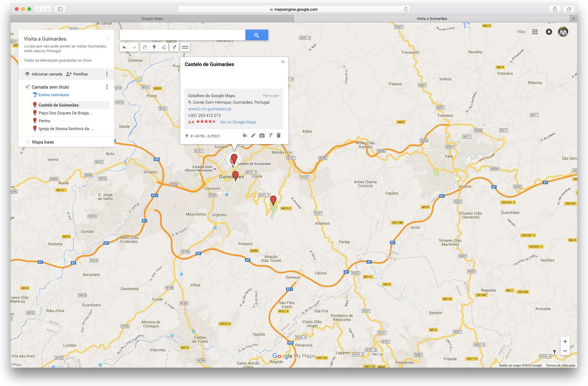Star the map Visita a Guimarães
The width and height of the screenshot is (588, 386).
[x=108, y=38]
